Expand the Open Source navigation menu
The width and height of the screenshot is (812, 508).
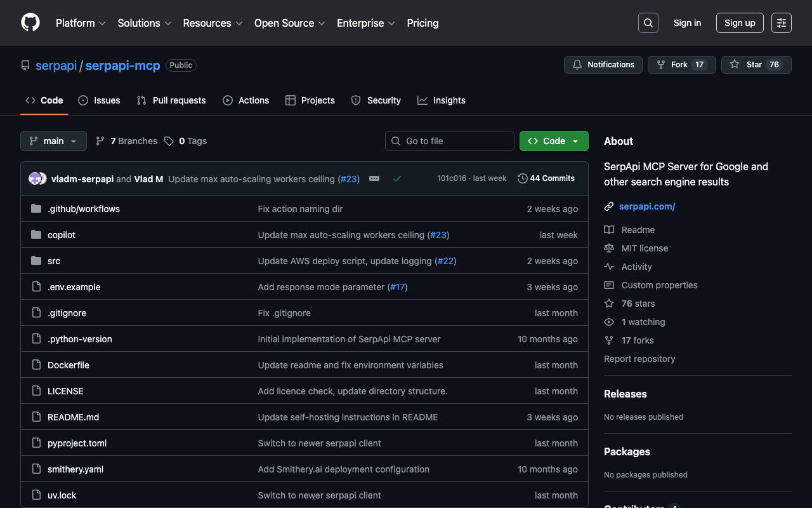click(289, 23)
